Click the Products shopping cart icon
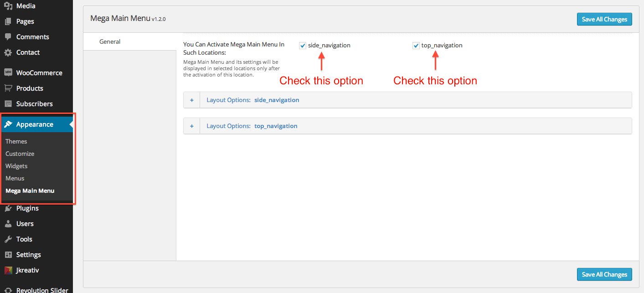Image resolution: width=644 pixels, height=293 pixels. [x=8, y=88]
